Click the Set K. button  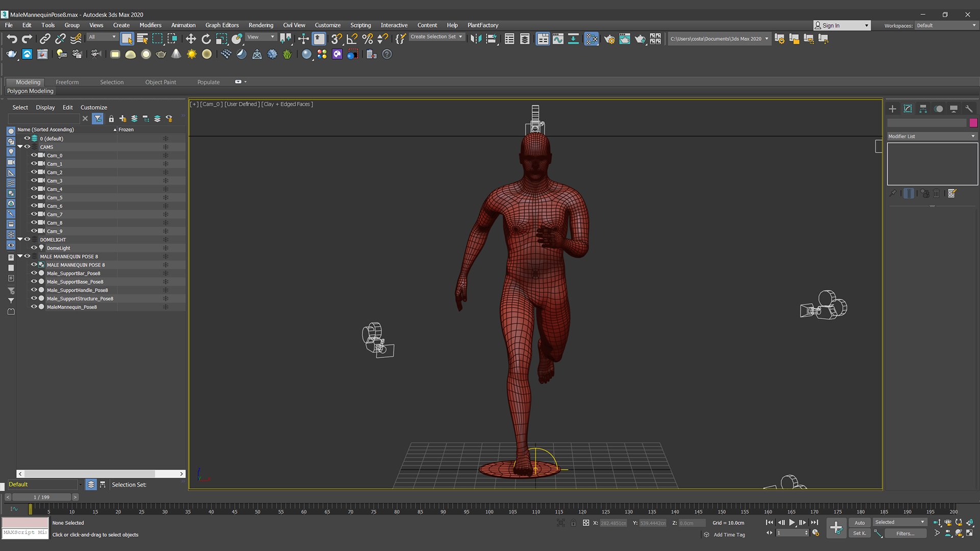(860, 534)
